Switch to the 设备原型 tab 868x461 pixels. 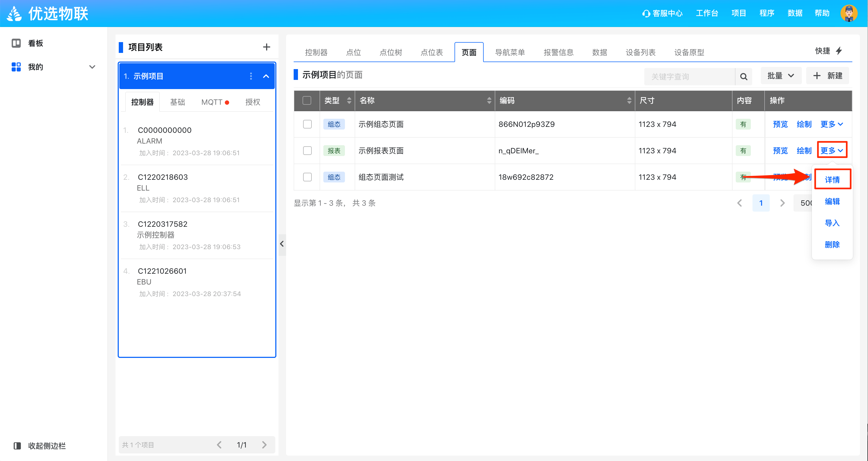pos(689,52)
